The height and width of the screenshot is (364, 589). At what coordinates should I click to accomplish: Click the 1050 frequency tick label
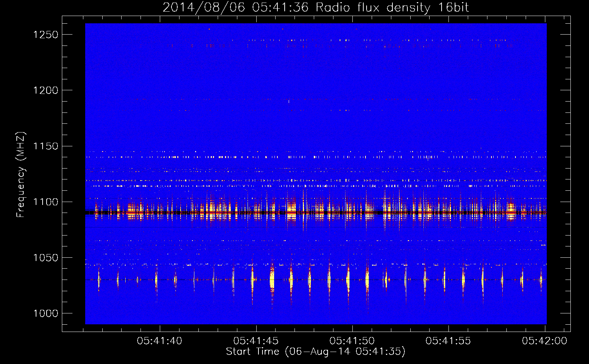(46, 258)
